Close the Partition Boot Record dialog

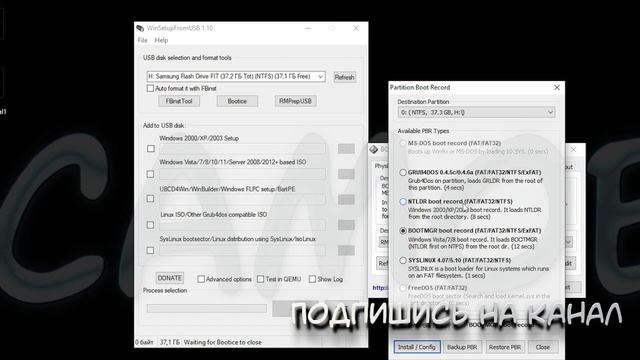[557, 87]
